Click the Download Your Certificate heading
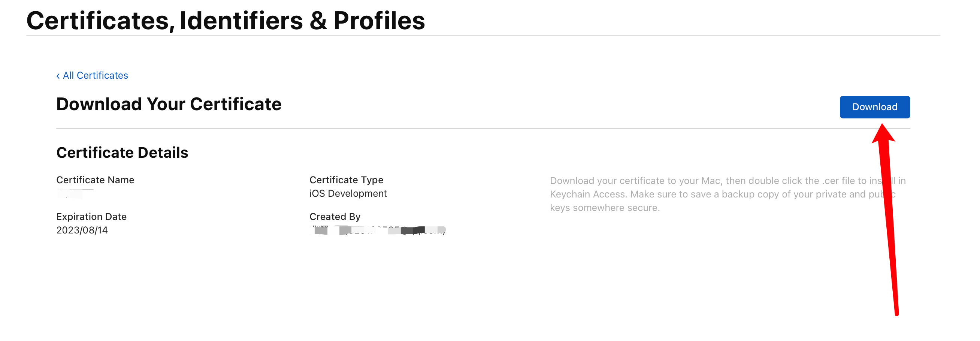Viewport: 980px width, 341px height. pos(169,104)
